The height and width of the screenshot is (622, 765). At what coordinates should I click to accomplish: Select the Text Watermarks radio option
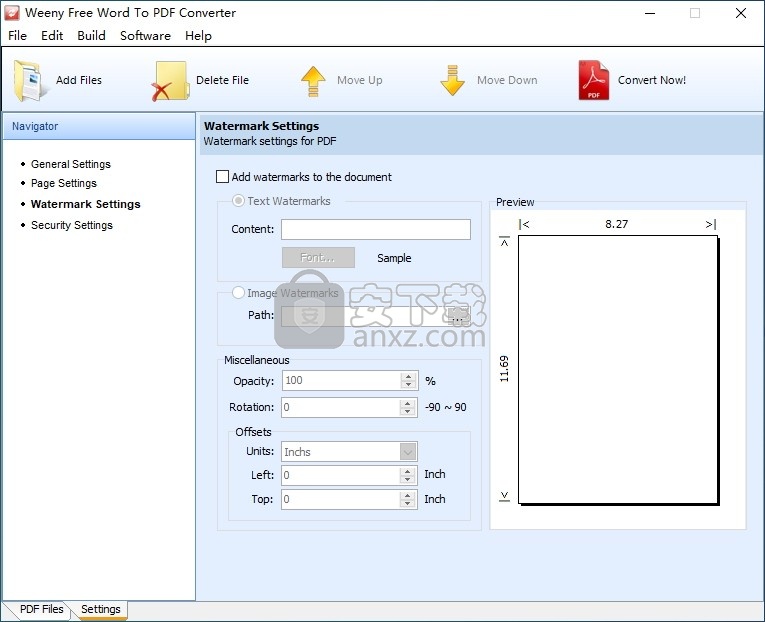pyautogui.click(x=238, y=201)
